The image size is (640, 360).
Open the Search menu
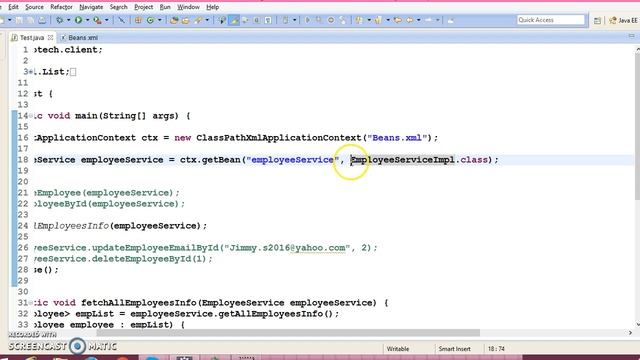tap(118, 7)
